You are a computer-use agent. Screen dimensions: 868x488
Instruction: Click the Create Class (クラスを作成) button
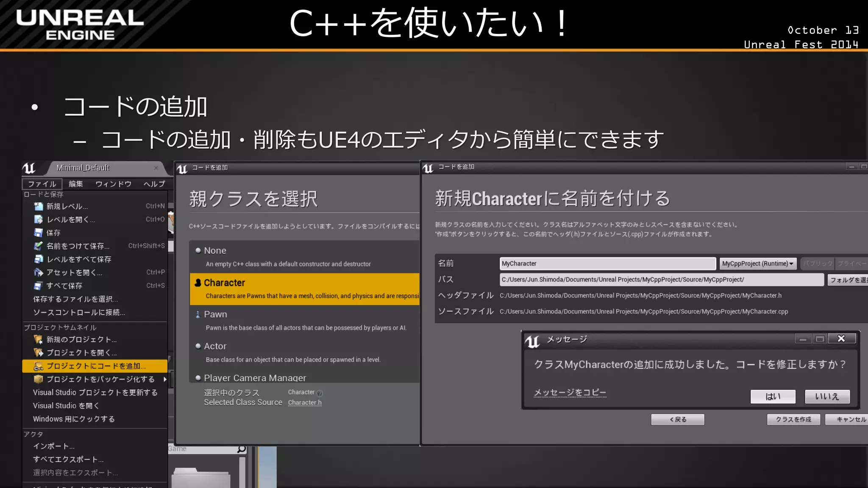coord(793,419)
